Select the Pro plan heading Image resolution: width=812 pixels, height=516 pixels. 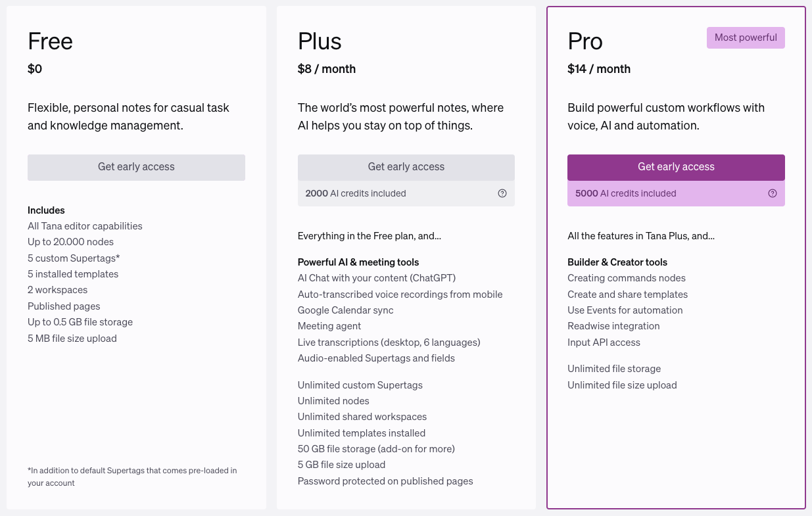click(585, 41)
